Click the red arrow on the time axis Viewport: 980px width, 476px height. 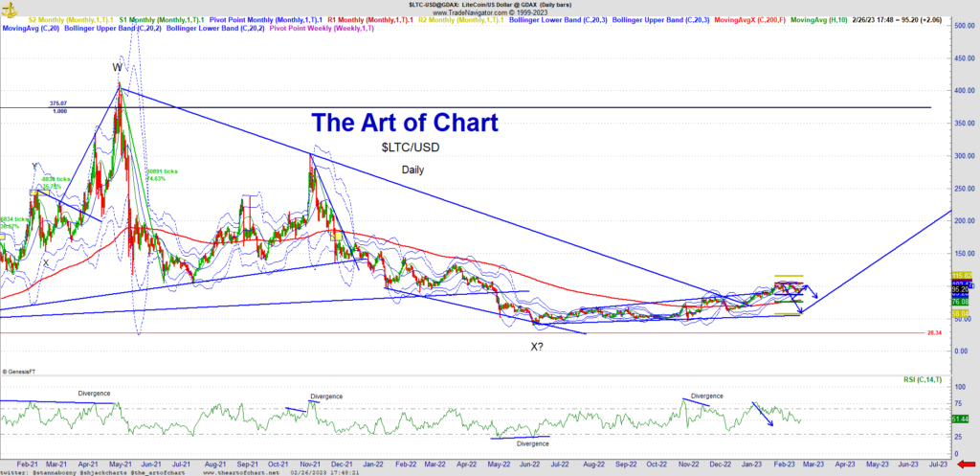coord(969,461)
